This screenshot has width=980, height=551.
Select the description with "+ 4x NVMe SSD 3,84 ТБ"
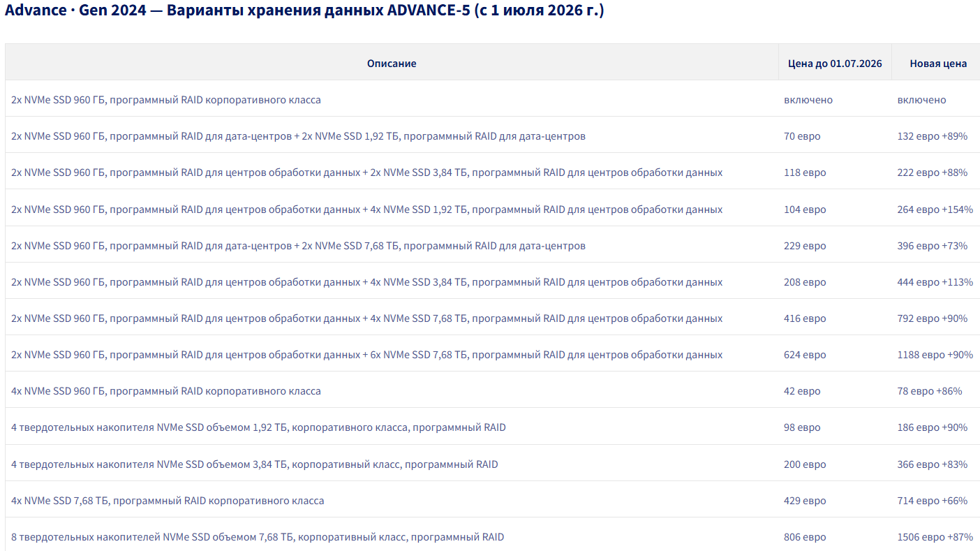(x=367, y=282)
